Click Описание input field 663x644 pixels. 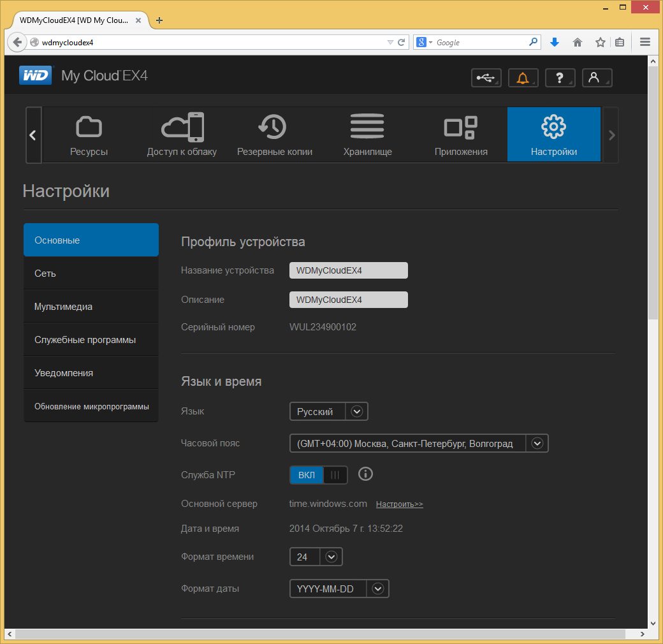(x=349, y=300)
